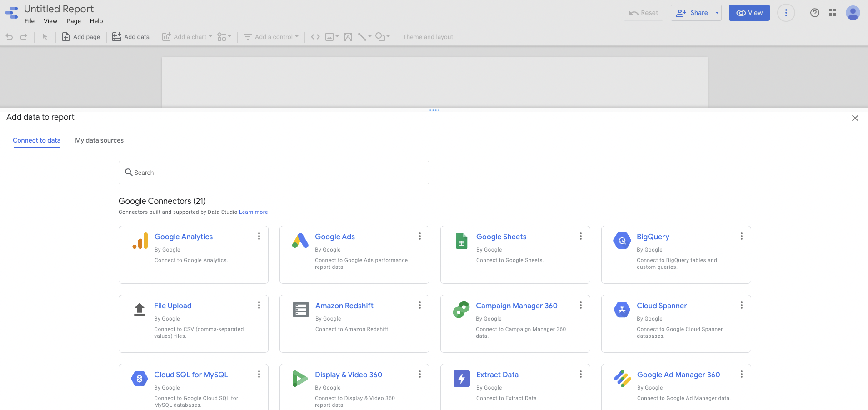The height and width of the screenshot is (410, 868).
Task: Open the help question mark icon
Action: click(x=815, y=13)
